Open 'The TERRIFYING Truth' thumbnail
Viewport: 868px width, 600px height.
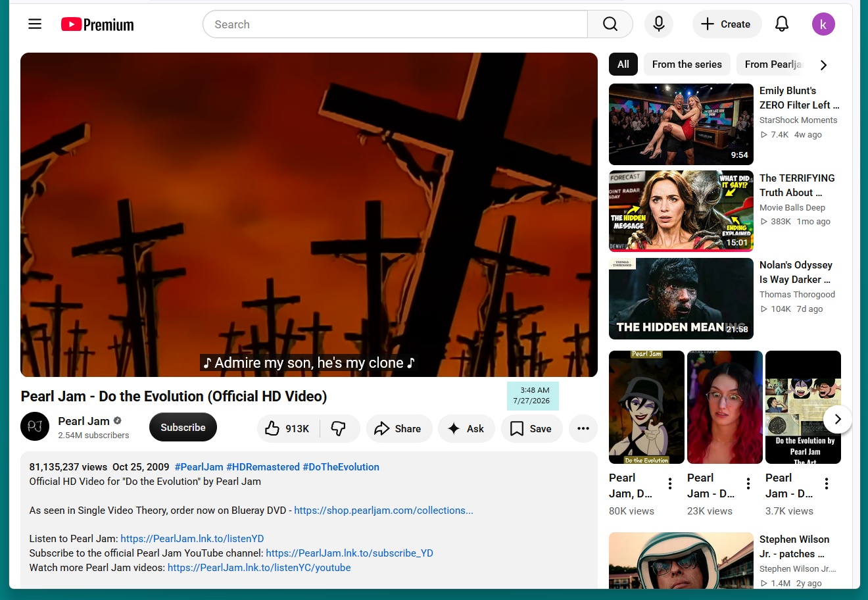[x=681, y=211]
